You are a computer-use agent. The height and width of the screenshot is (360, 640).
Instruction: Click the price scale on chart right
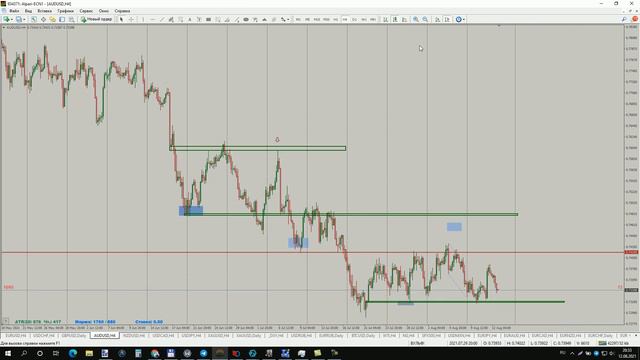pos(632,174)
